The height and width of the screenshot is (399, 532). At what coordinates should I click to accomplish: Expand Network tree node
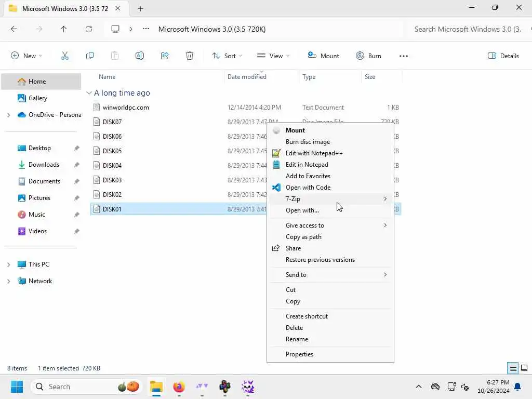pyautogui.click(x=8, y=281)
